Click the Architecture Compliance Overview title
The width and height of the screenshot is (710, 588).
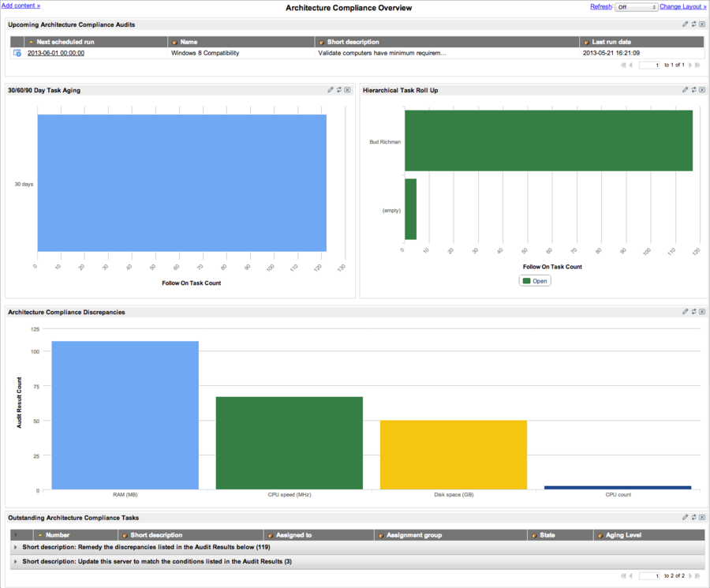tap(349, 8)
